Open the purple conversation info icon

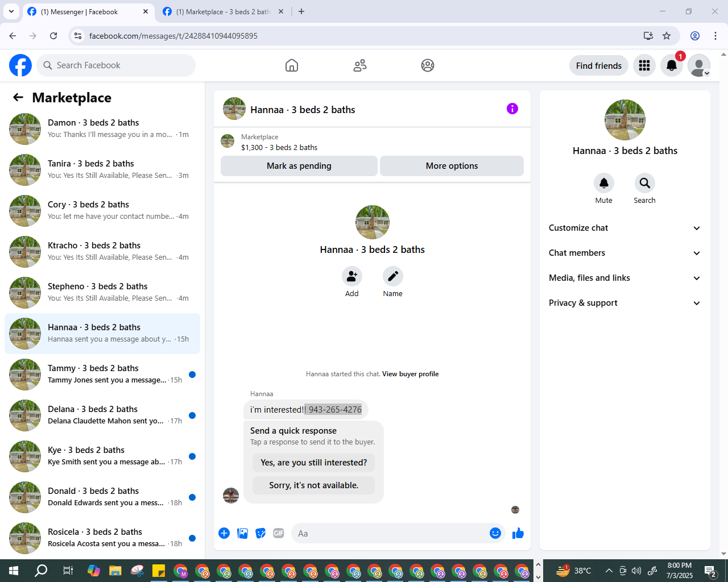point(512,109)
